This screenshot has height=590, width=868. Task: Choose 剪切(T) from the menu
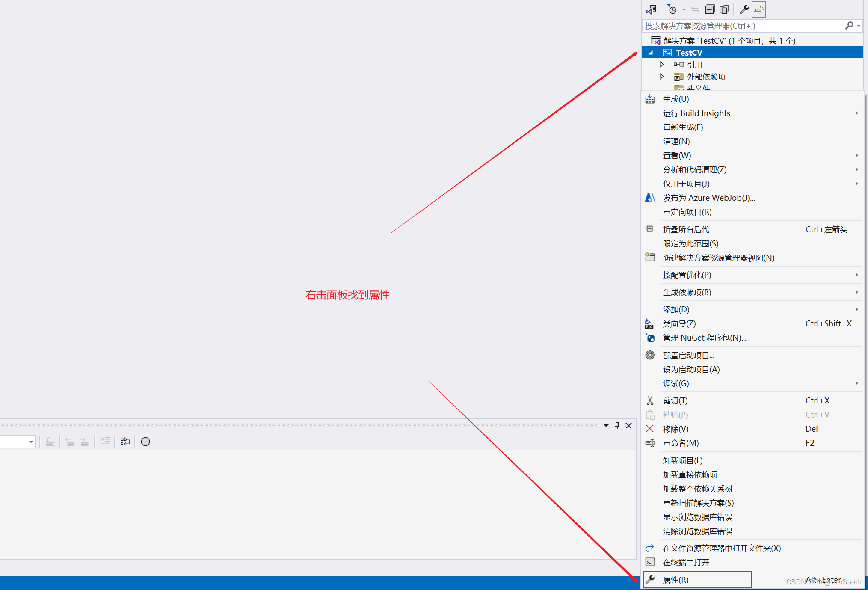pos(752,400)
